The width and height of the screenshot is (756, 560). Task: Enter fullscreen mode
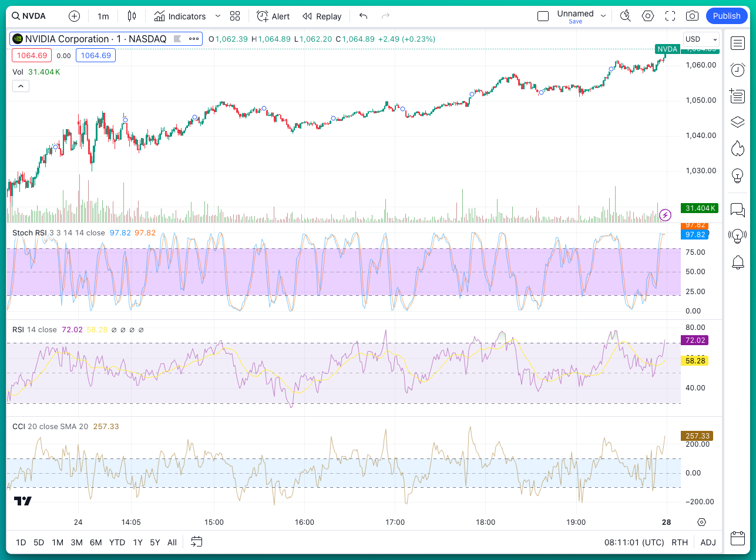[670, 16]
